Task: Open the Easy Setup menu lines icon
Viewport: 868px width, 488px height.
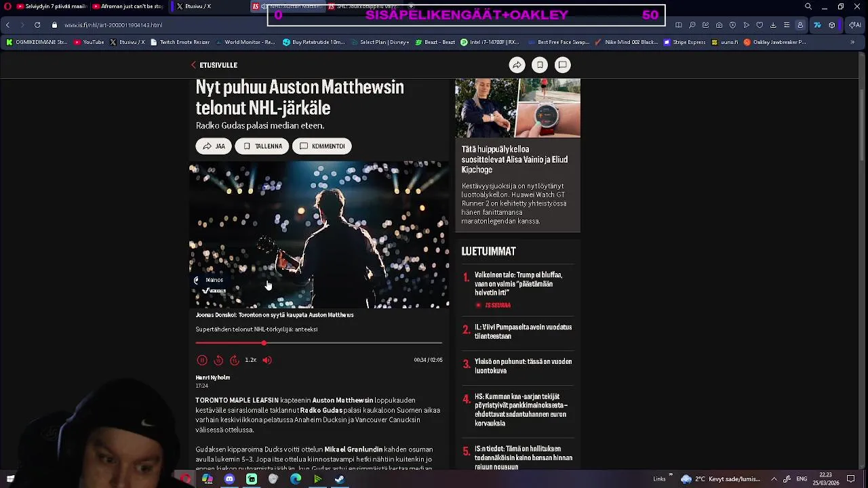Action: [787, 25]
